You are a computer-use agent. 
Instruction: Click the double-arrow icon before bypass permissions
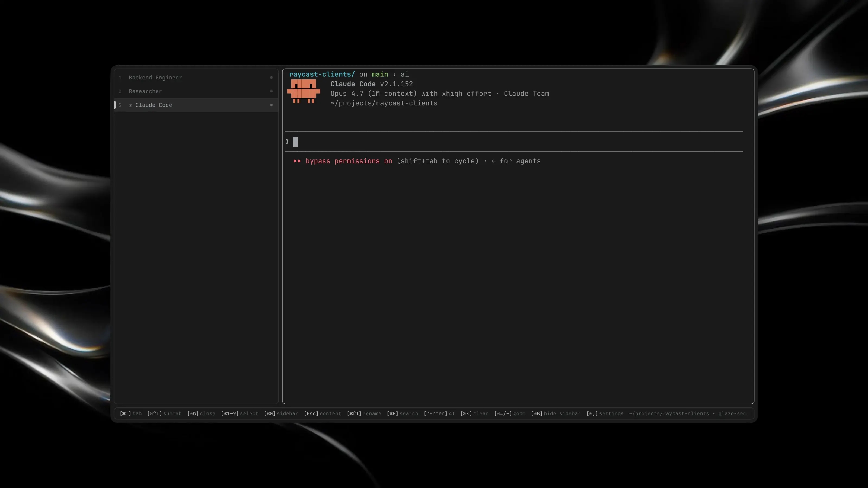[x=297, y=161]
